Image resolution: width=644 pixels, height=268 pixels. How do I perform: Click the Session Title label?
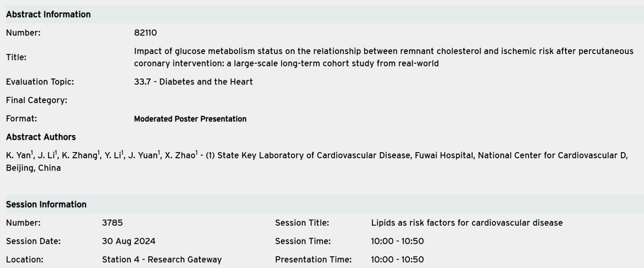pyautogui.click(x=302, y=223)
